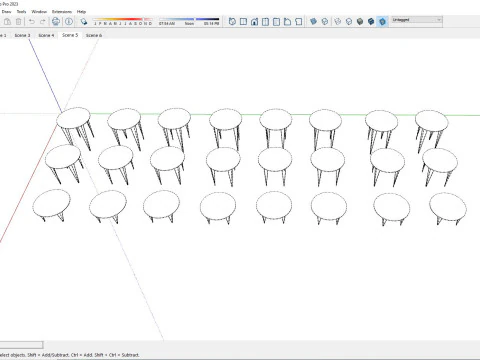Click the Paste toolbar icon
Viewport: 480px width, 360px height.
7,22
